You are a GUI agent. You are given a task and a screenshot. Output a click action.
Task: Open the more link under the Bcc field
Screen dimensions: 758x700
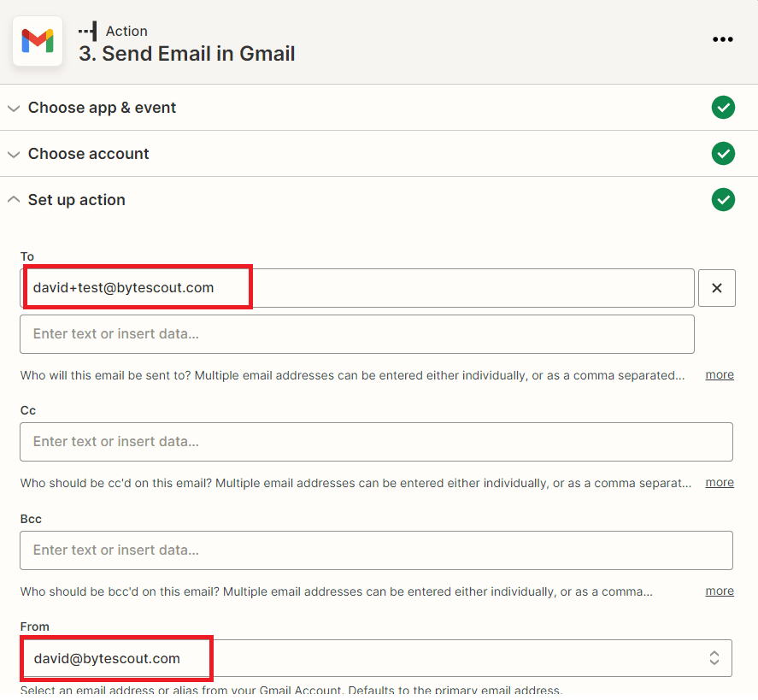[719, 591]
